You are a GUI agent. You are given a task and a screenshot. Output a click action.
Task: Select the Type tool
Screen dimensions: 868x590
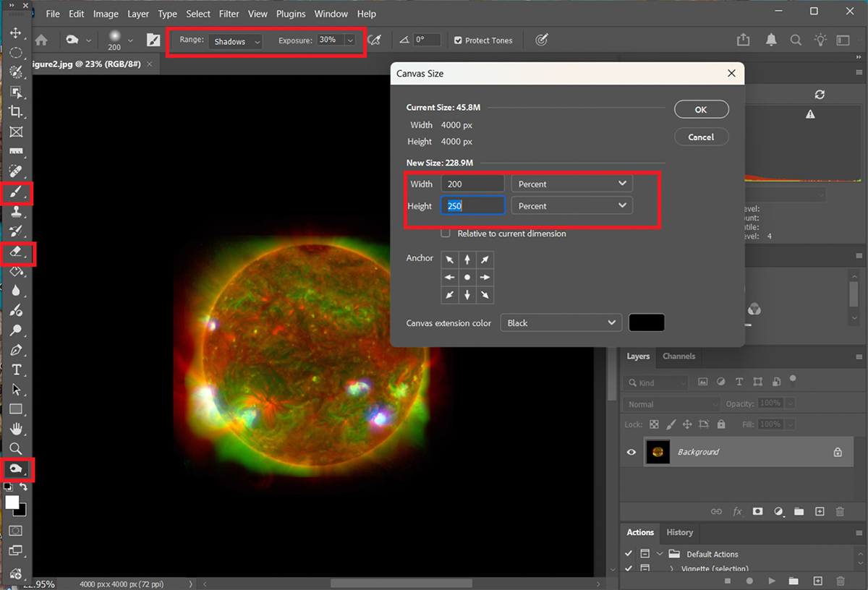[x=16, y=370]
